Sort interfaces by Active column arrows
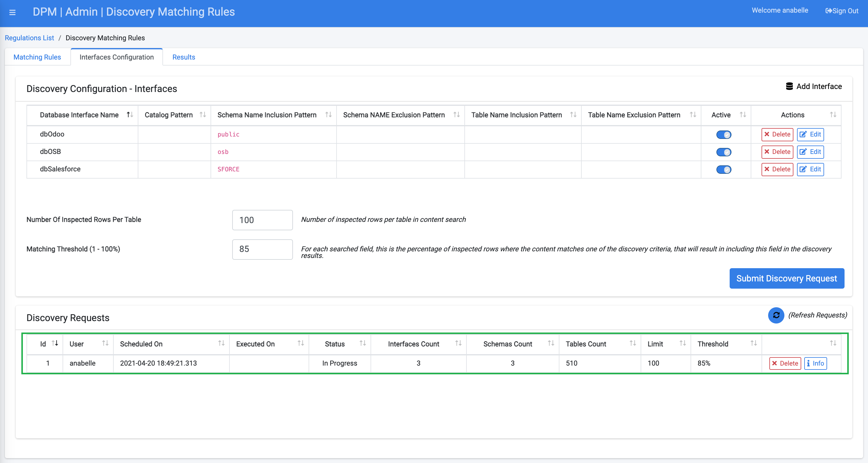 tap(743, 115)
